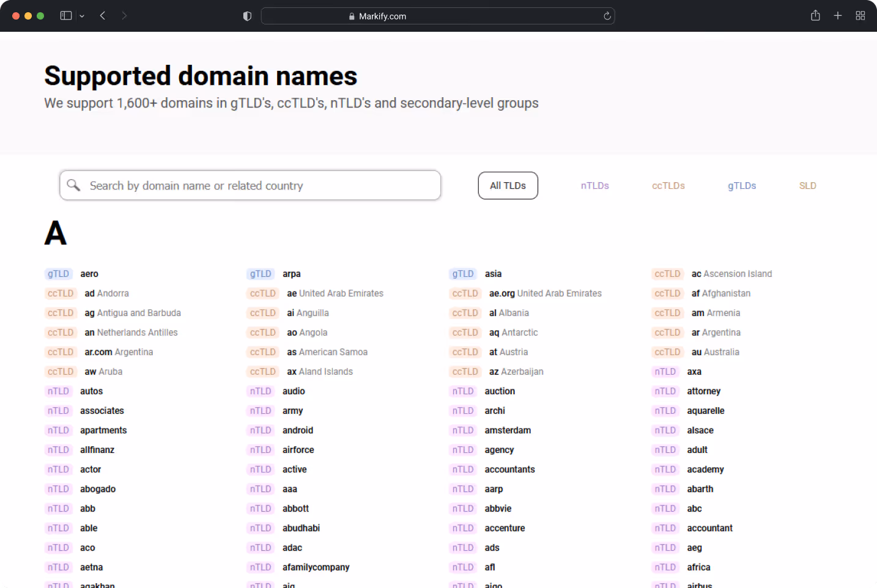The height and width of the screenshot is (588, 877).
Task: Show the tab overview grid
Action: [x=860, y=16]
